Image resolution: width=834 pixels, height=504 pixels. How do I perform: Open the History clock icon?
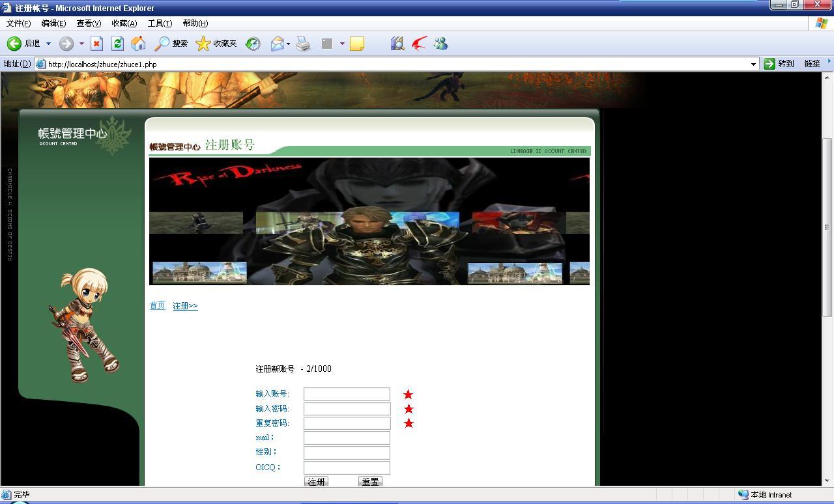point(253,44)
